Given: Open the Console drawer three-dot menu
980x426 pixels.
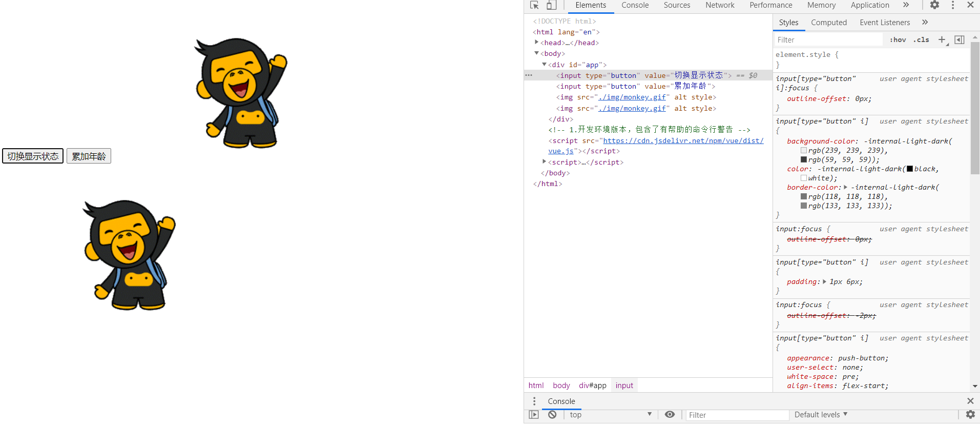Looking at the screenshot, I should 534,401.
